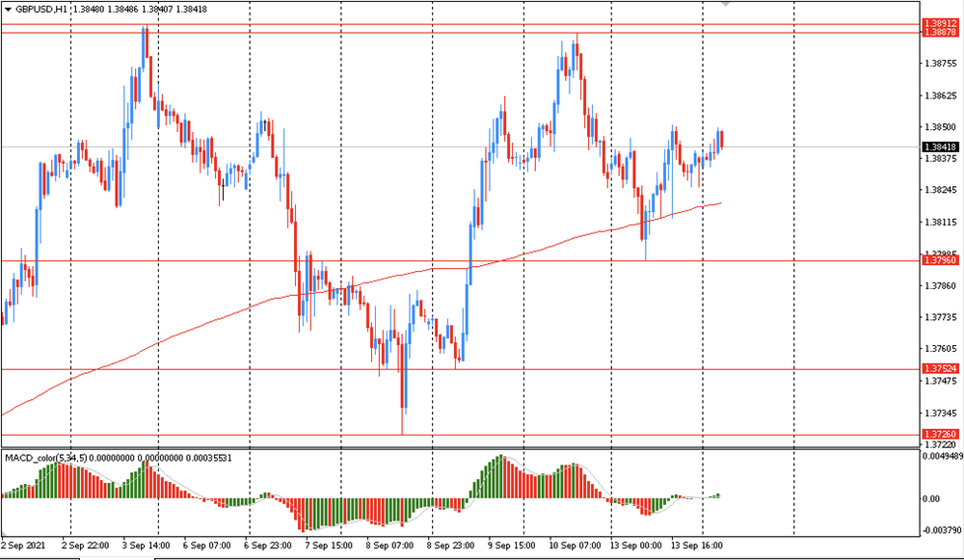This screenshot has height=560, width=964.
Task: Click the 6 Sep 23:00 time axis label
Action: [x=268, y=546]
